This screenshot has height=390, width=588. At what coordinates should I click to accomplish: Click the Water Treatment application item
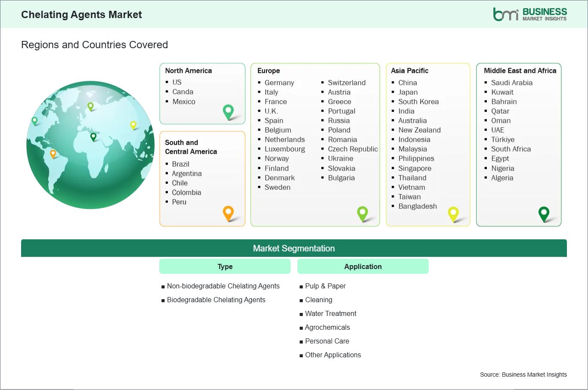coord(331,313)
